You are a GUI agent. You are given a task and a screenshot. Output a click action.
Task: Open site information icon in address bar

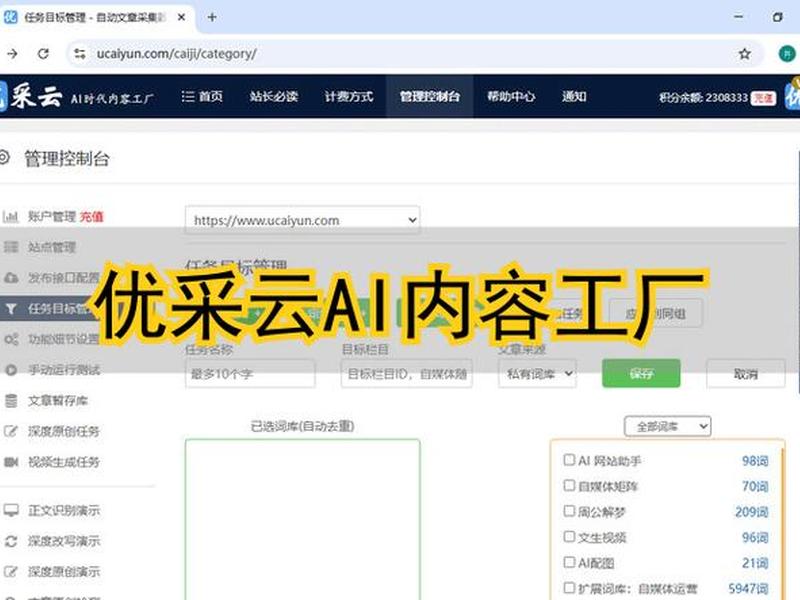click(x=80, y=54)
